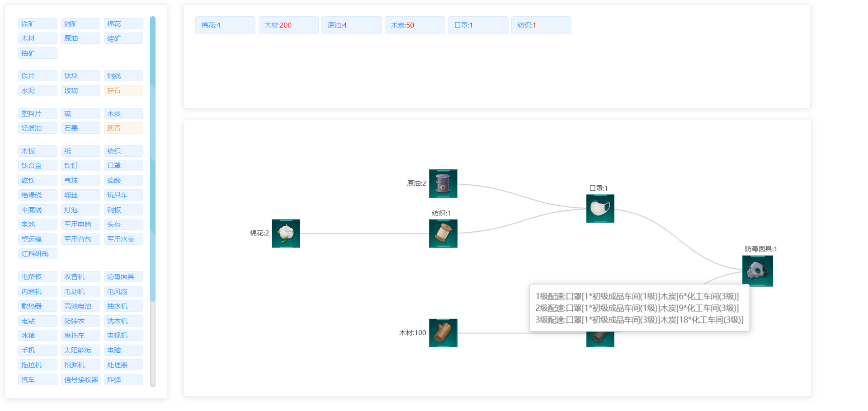
Task: Select the 棉花 tag in the item list
Action: [x=123, y=24]
